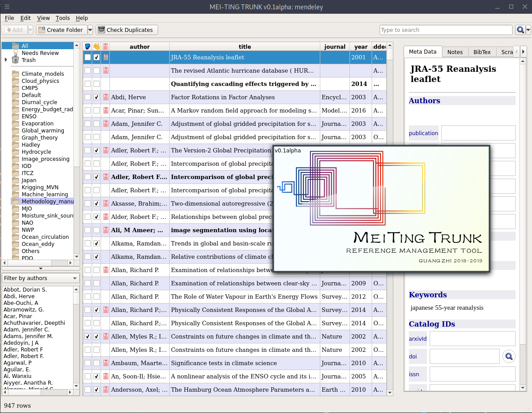The image size is (532, 413).
Task: Click the Add button
Action: (15, 30)
